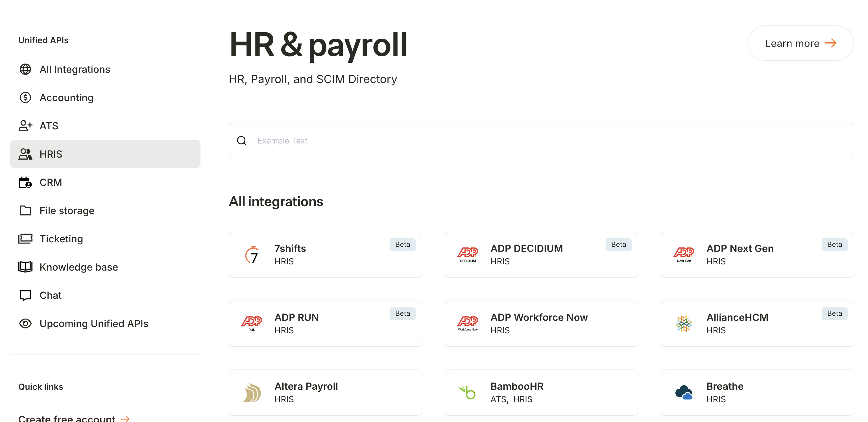Open the ADP Next Gen integration title
868x422 pixels.
[740, 248]
